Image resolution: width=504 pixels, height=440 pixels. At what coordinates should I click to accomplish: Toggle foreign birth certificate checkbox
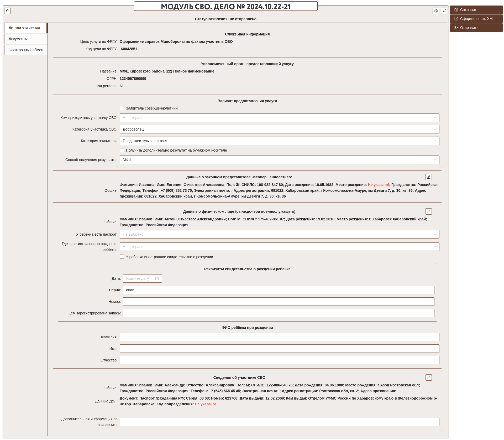click(x=122, y=257)
